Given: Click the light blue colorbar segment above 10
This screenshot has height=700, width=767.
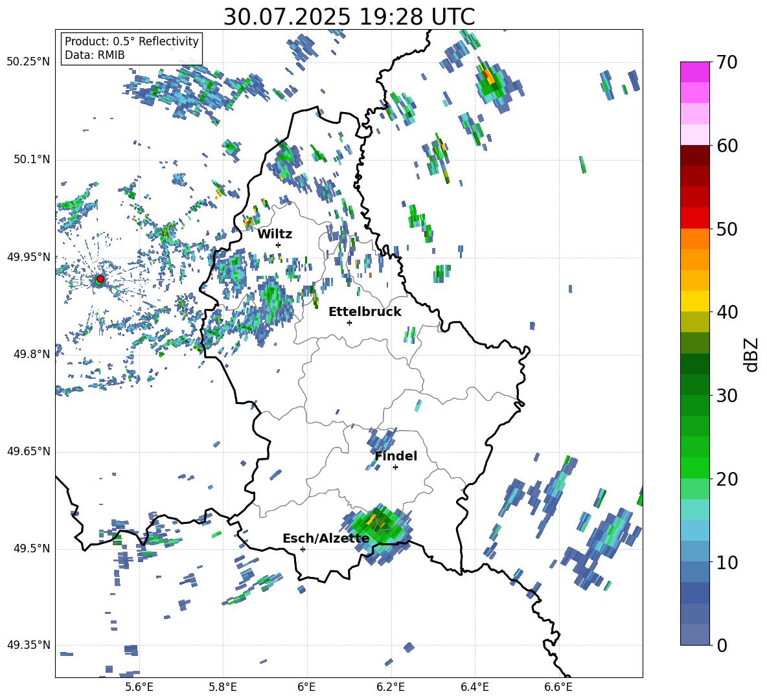Looking at the screenshot, I should pos(695,530).
